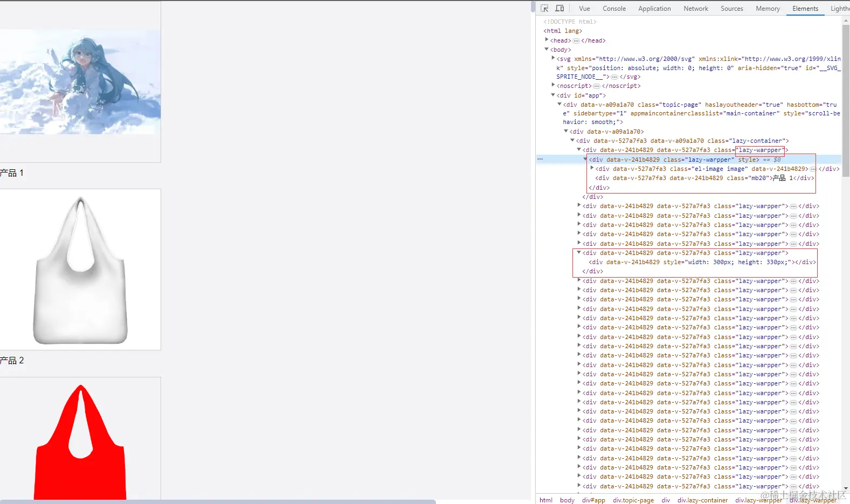Click the ellipsis inside the svg tag
The width and height of the screenshot is (850, 504).
pos(614,77)
